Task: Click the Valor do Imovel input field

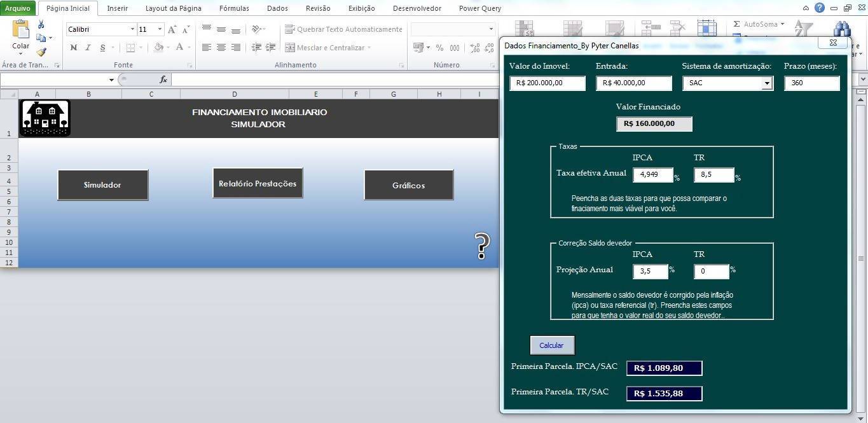Action: click(x=548, y=83)
